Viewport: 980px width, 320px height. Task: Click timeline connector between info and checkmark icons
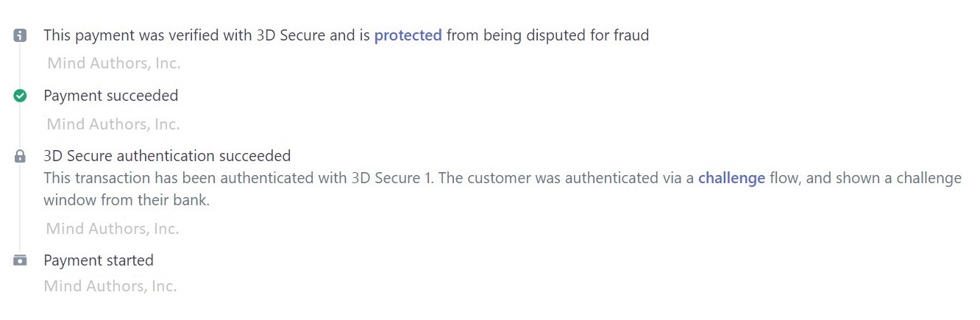(20, 65)
